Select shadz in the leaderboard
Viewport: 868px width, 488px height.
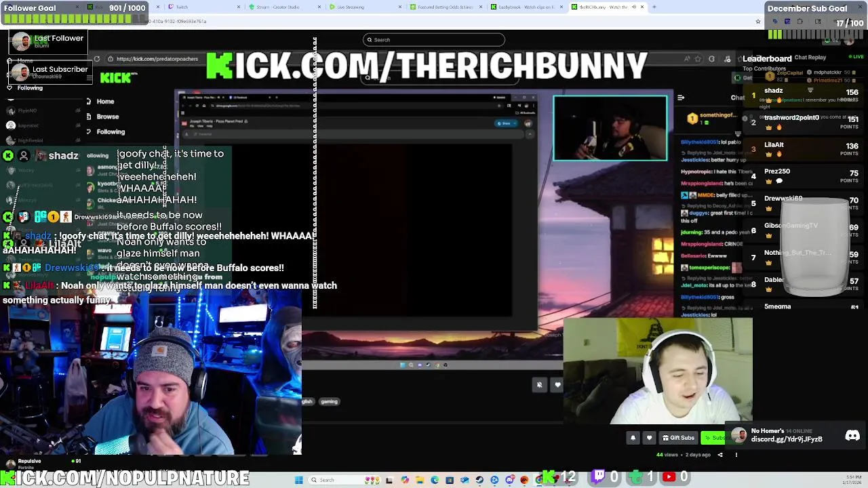[x=804, y=96]
